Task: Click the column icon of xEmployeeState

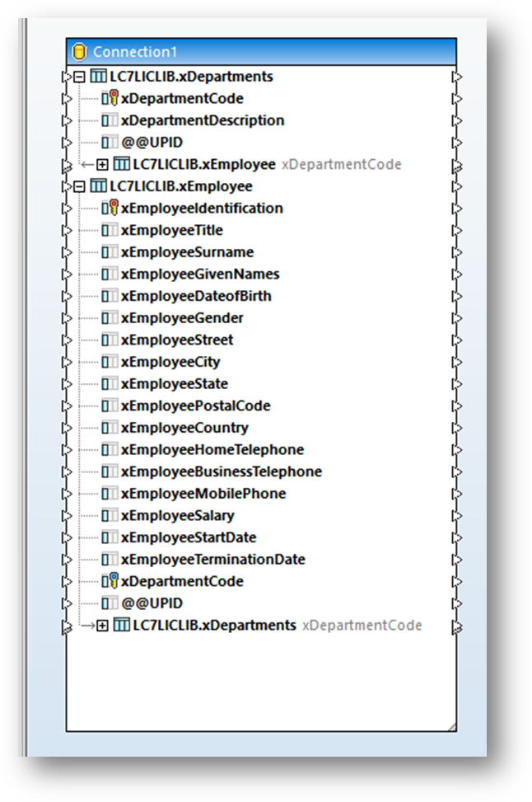Action: pos(110,384)
